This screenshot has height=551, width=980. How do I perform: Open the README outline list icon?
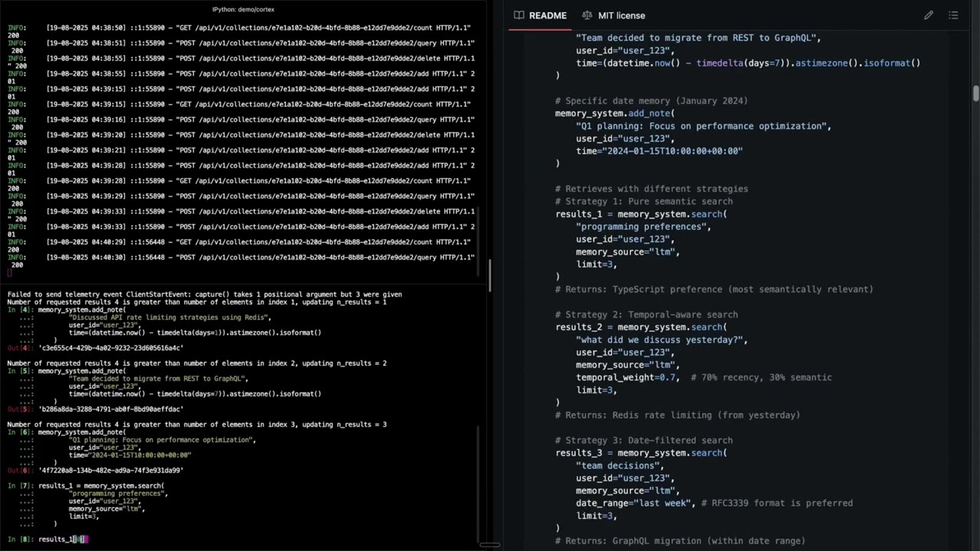click(953, 15)
